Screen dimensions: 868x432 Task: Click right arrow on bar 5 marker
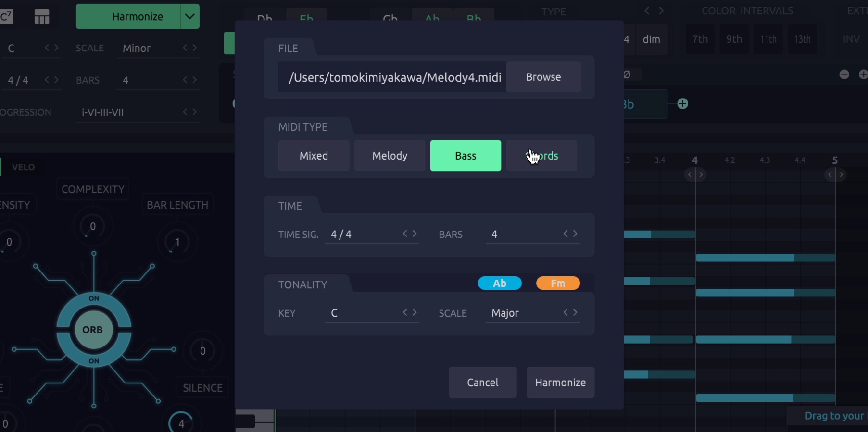pos(841,174)
